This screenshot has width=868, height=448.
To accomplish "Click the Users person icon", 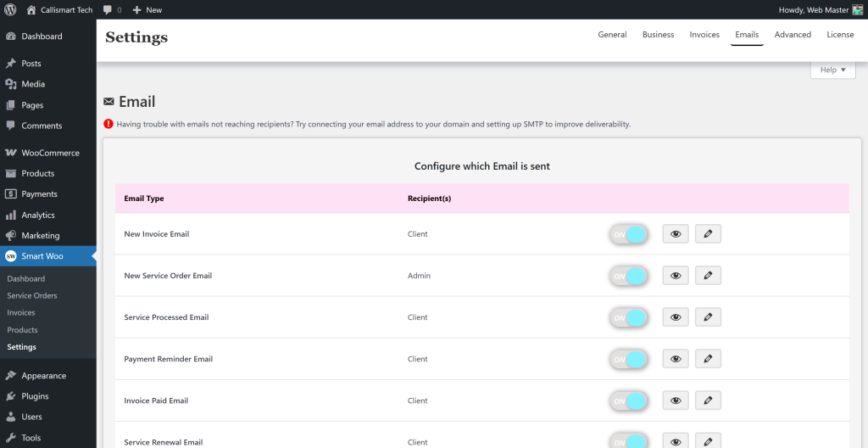I will [10, 417].
